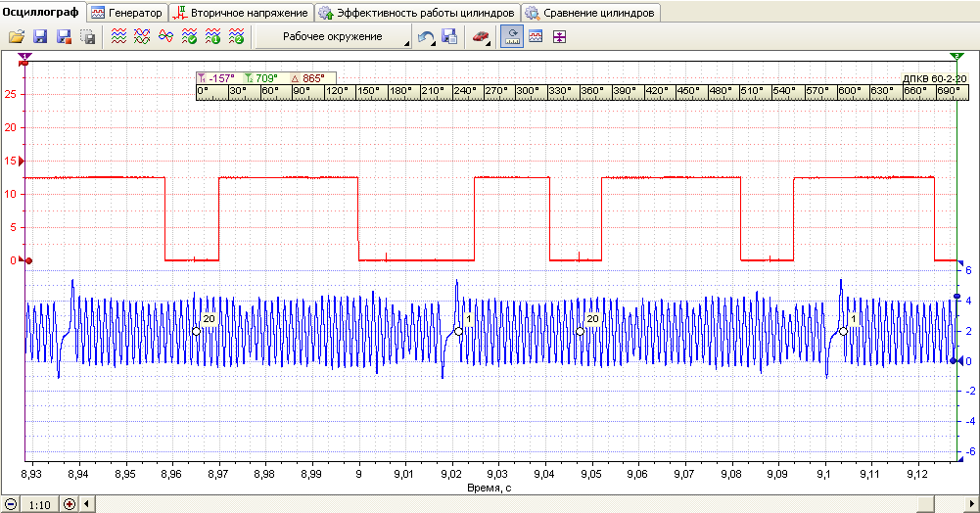Open file with the folder icon

point(17,37)
